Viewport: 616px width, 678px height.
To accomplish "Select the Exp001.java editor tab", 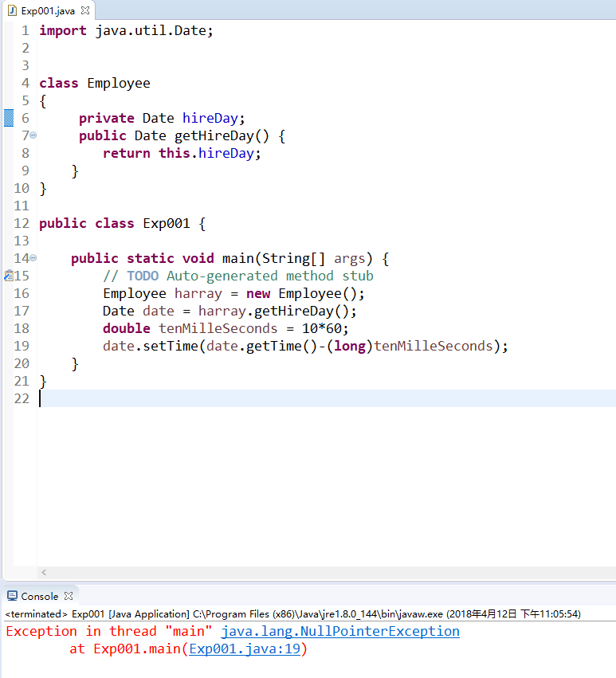I will pos(48,11).
